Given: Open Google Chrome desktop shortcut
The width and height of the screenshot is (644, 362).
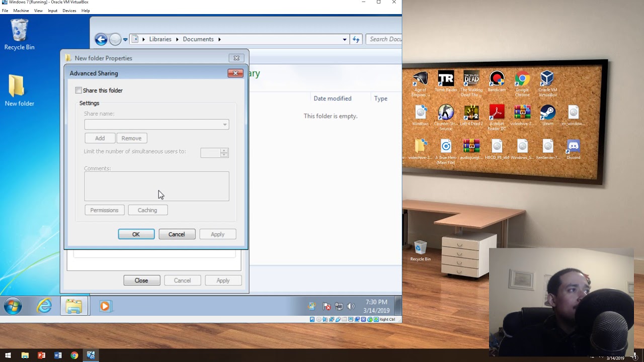Looking at the screenshot, I should pos(522,84).
